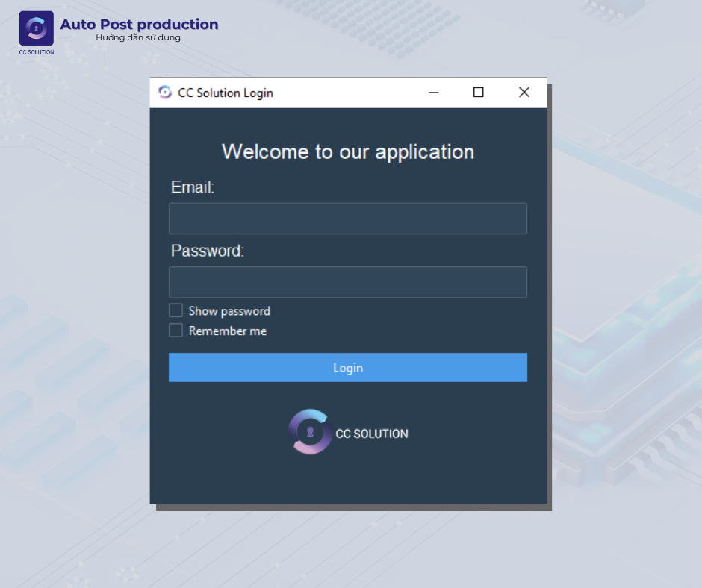Image resolution: width=702 pixels, height=588 pixels.
Task: Enable the Show password checkbox
Action: (x=175, y=310)
